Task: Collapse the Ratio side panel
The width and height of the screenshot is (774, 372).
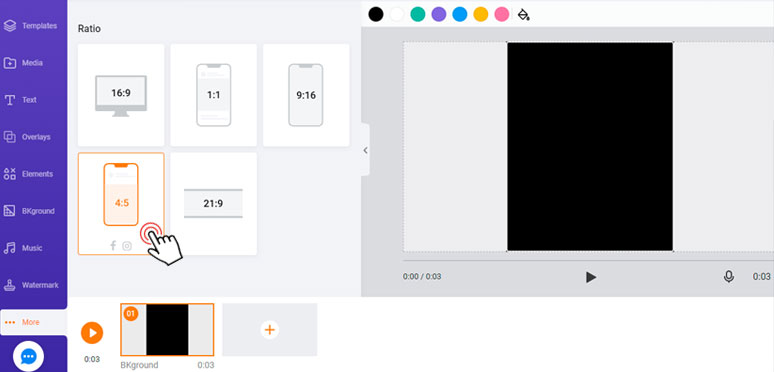Action: 365,150
